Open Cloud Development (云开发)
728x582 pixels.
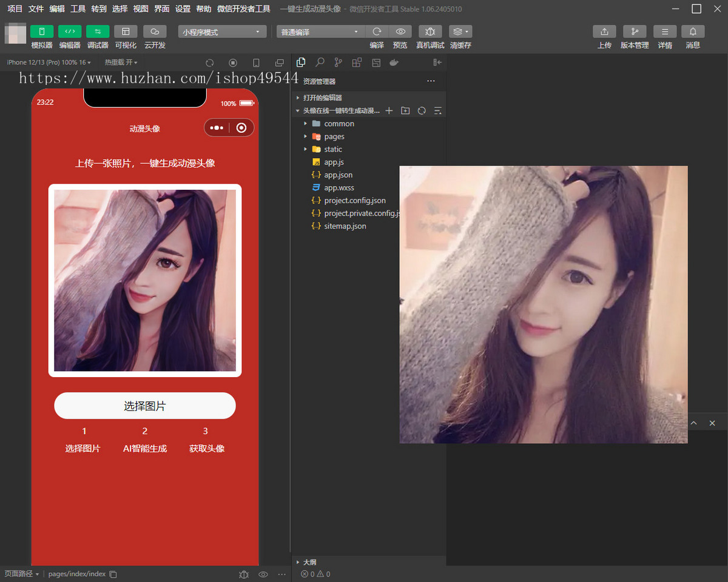[155, 32]
